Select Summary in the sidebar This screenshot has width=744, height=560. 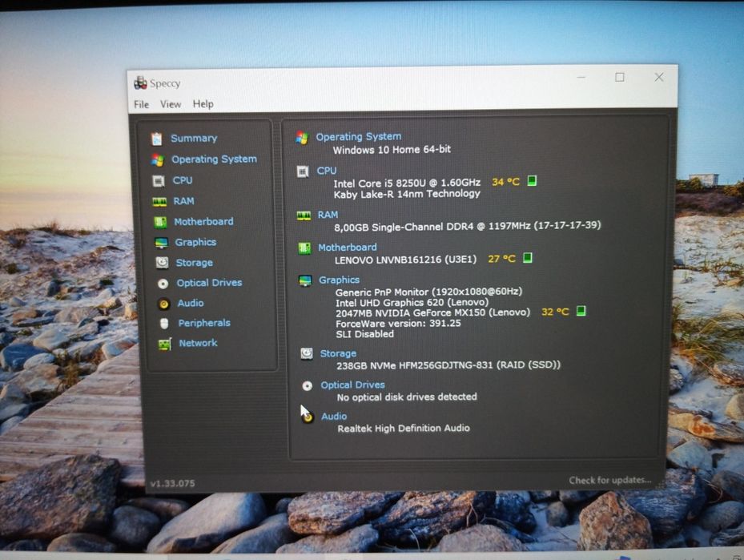[194, 138]
